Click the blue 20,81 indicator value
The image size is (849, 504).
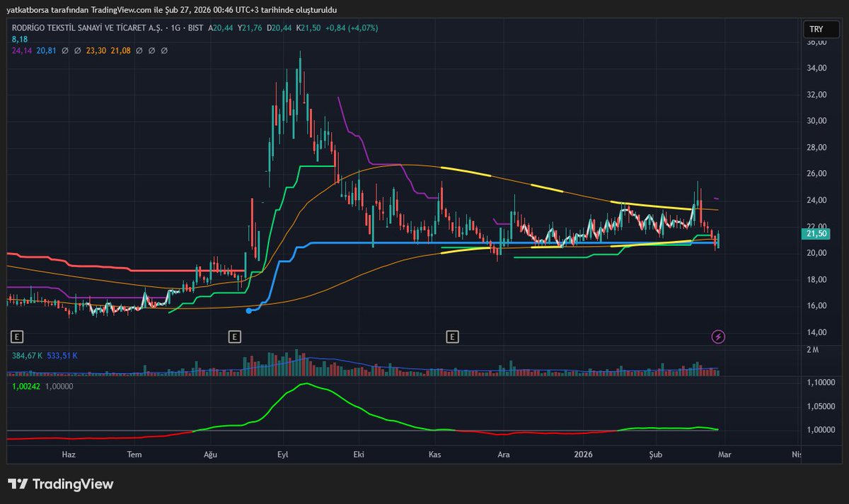tap(47, 50)
